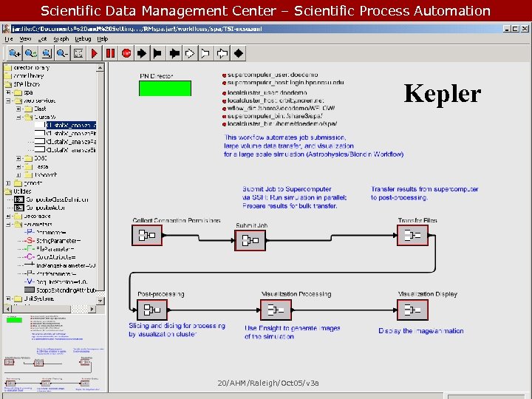Select the Submit Job actor box

[x=250, y=241]
